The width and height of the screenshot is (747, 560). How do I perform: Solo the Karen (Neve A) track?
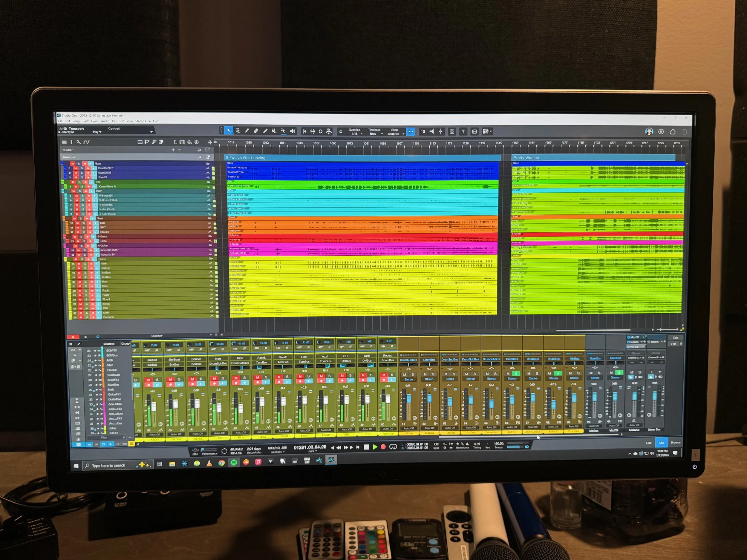pos(82,186)
